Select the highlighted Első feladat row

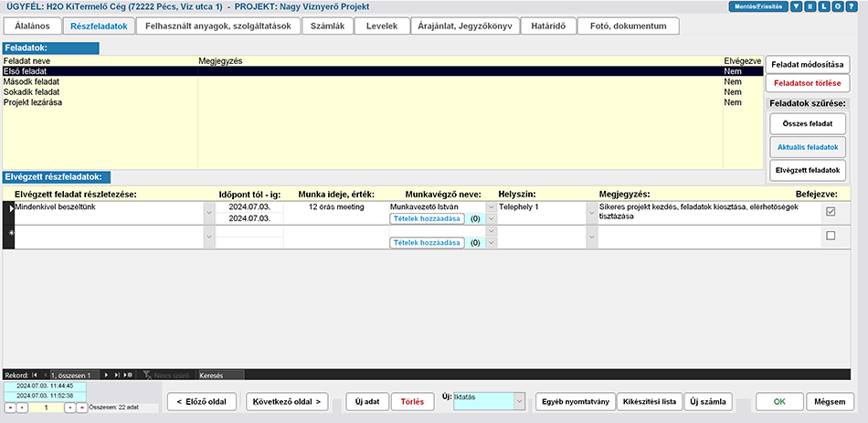pos(383,71)
